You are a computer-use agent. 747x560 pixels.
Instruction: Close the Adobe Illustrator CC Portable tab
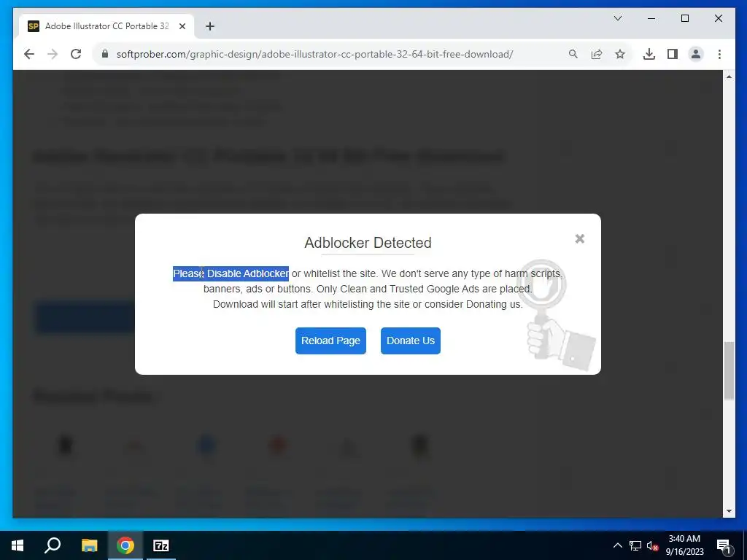tap(182, 26)
